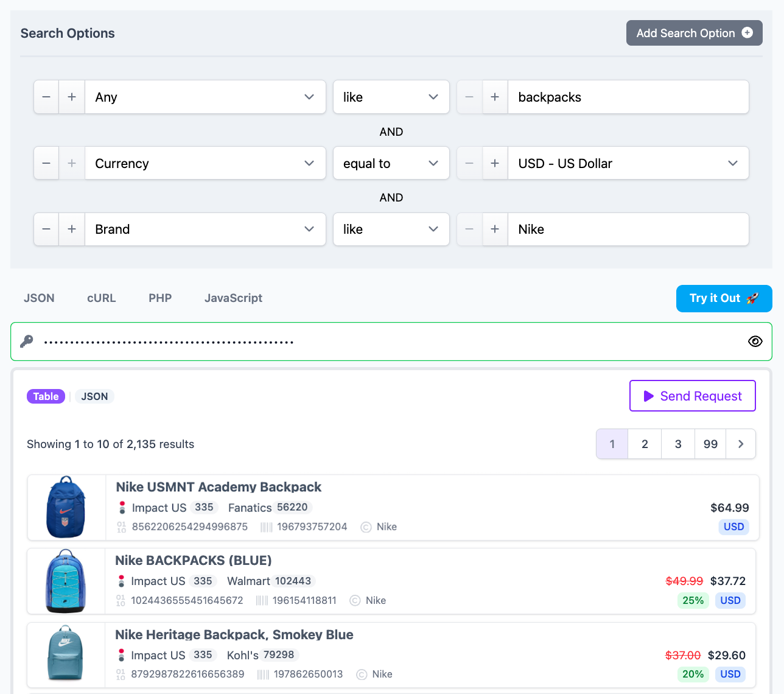Switch to the cURL tab
The width and height of the screenshot is (784, 694).
(102, 298)
